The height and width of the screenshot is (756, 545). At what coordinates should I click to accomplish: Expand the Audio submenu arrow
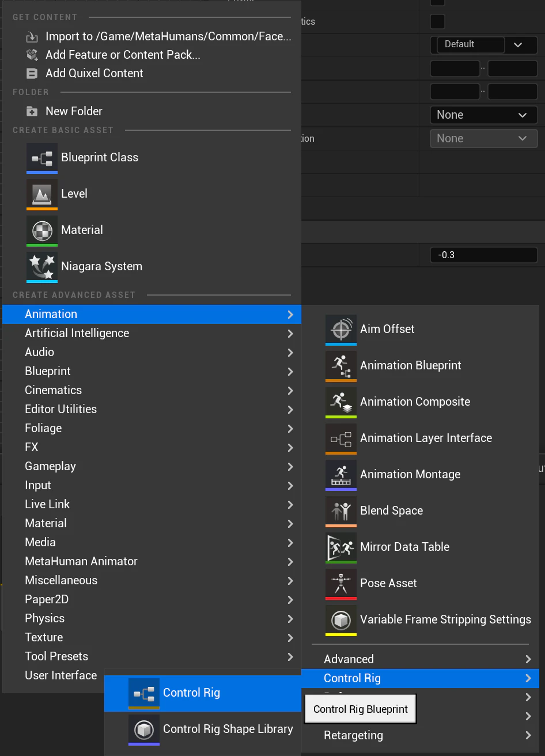(x=290, y=353)
